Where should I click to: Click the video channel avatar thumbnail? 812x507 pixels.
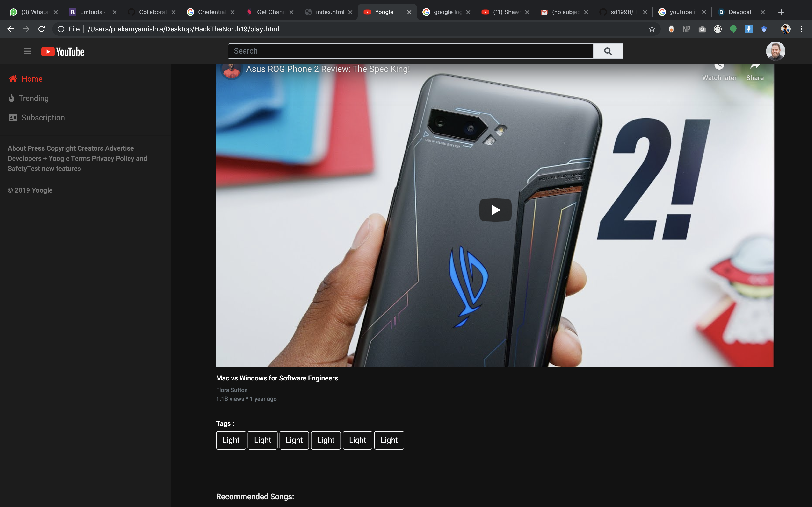point(231,71)
